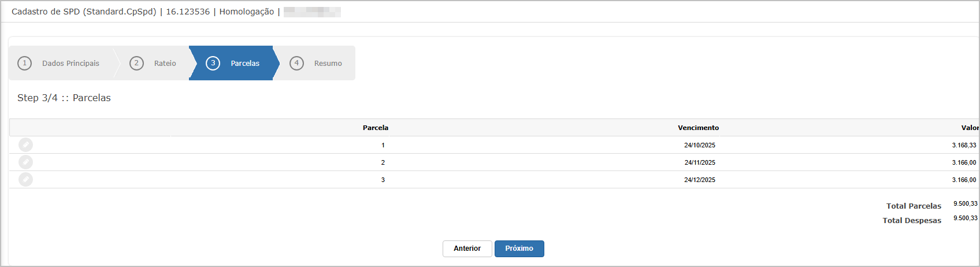The image size is (980, 267).
Task: Select the 24/12/2025 due date cell
Action: coord(700,180)
